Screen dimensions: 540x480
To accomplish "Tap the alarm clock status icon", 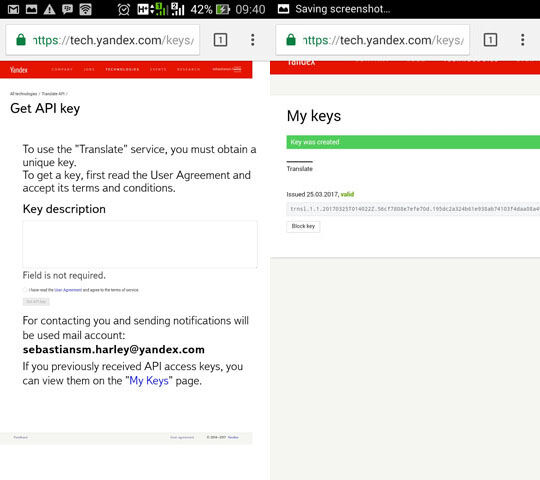I will pos(124,9).
